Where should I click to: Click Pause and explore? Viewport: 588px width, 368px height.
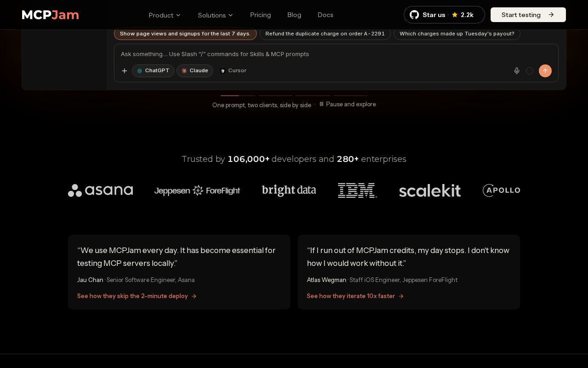point(348,104)
